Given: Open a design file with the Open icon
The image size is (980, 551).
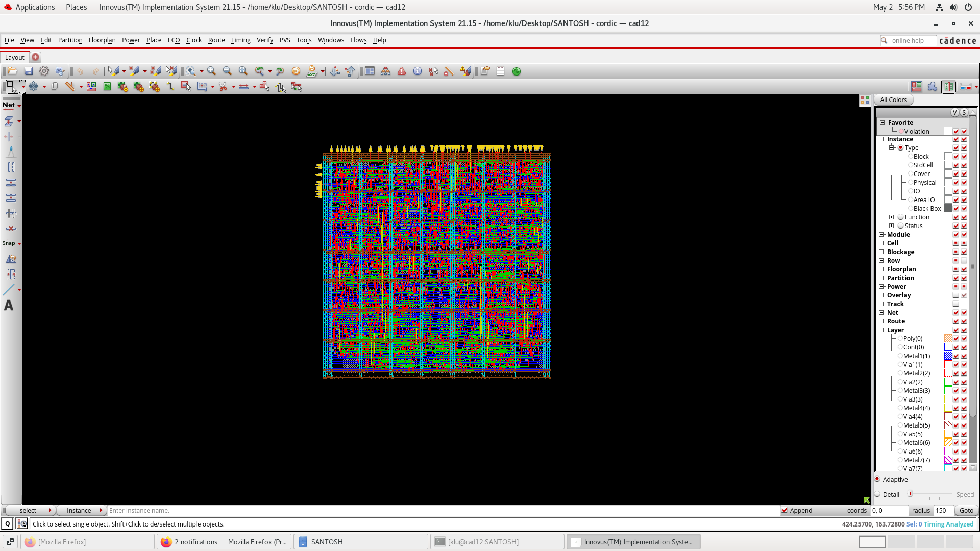Looking at the screenshot, I should click(12, 71).
